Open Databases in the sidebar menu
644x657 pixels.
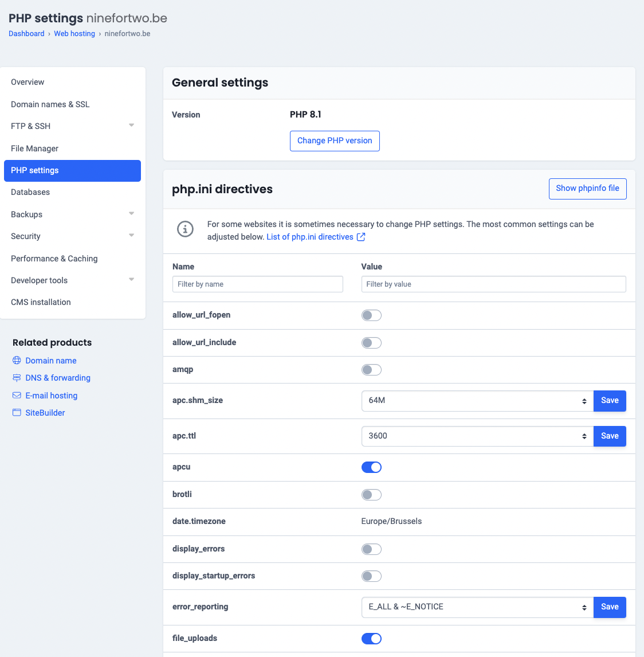coord(30,192)
